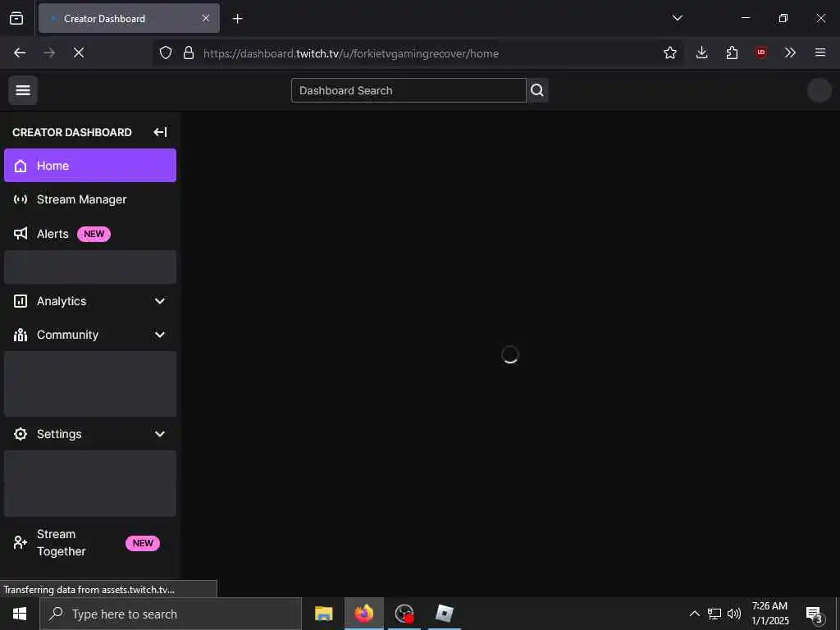Stop page loading with X button
The image size is (840, 630).
click(x=79, y=52)
